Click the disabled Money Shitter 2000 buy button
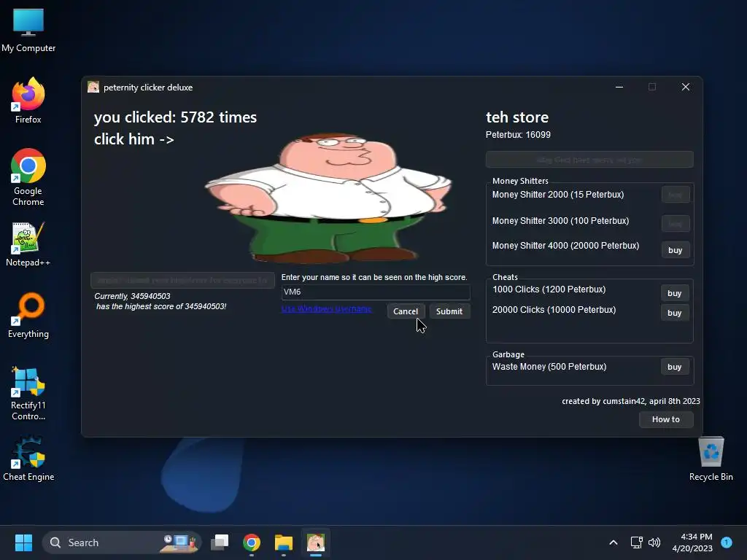Image resolution: width=747 pixels, height=560 pixels. [x=675, y=194]
